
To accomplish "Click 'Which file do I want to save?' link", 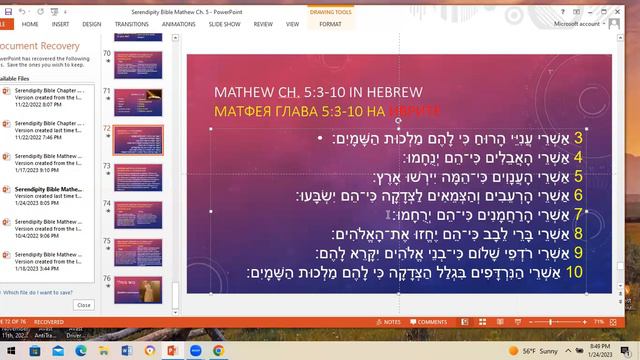I will pyautogui.click(x=37, y=292).
